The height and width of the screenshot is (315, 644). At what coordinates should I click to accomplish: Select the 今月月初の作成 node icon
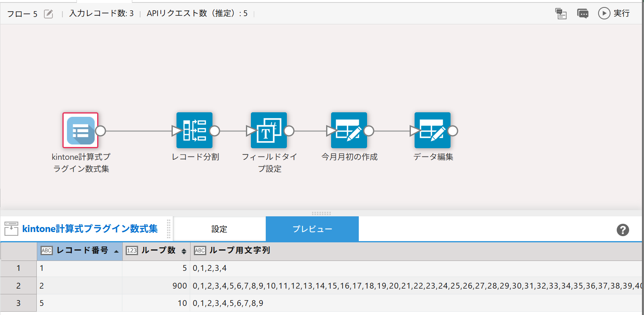(349, 130)
